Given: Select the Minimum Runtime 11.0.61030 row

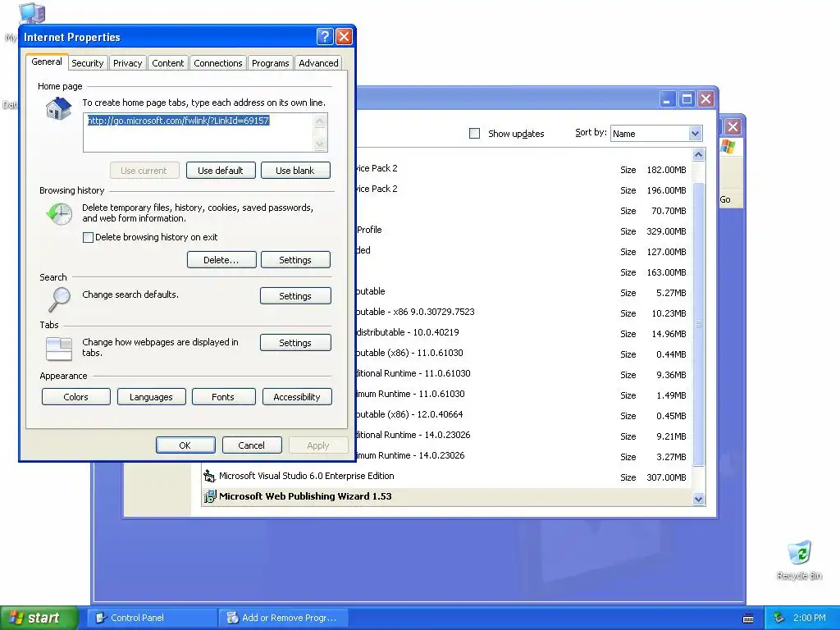Looking at the screenshot, I should pos(523,395).
